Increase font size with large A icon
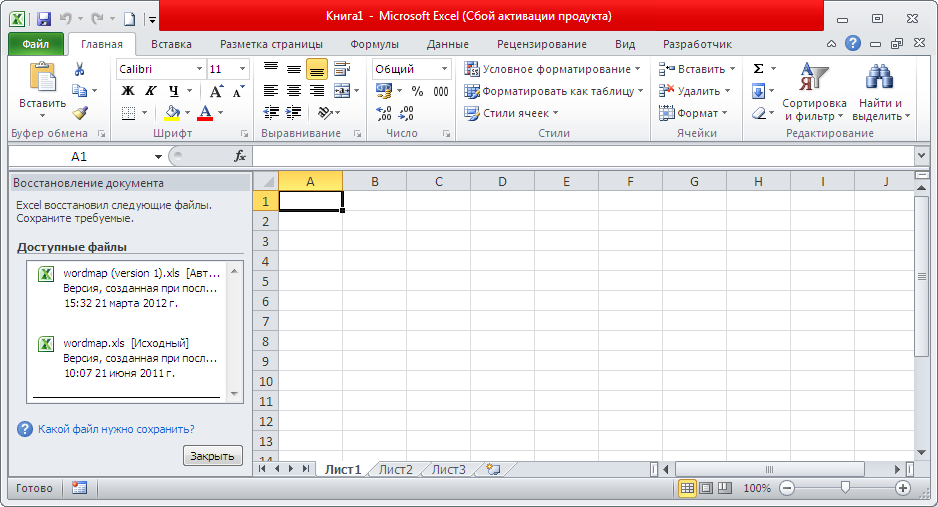Image resolution: width=938 pixels, height=507 pixels. coord(216,91)
